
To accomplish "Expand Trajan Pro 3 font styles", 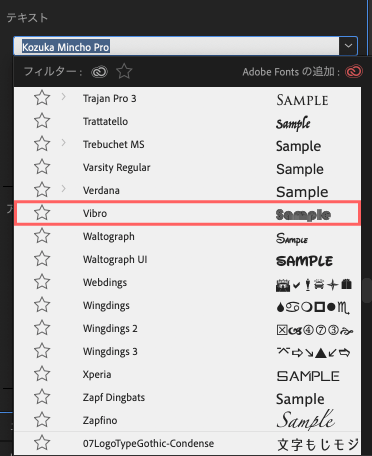I will coord(64,97).
